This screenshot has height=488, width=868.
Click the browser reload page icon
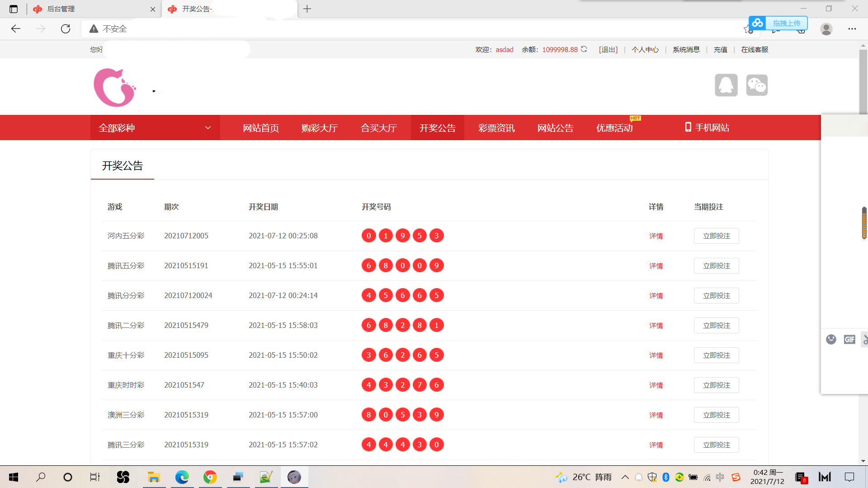tap(66, 29)
